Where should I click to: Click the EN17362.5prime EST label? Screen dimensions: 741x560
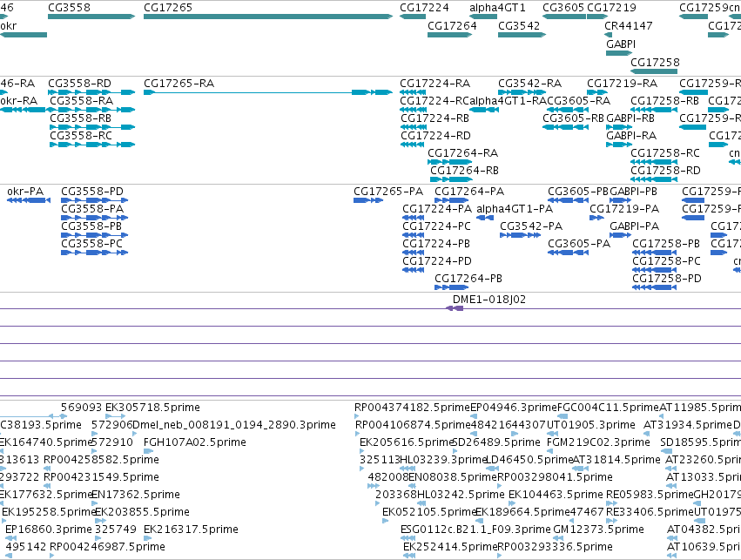click(x=136, y=495)
